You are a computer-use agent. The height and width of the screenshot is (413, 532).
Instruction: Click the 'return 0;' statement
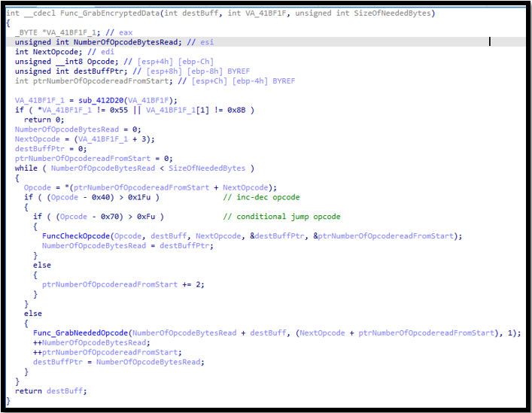click(44, 120)
